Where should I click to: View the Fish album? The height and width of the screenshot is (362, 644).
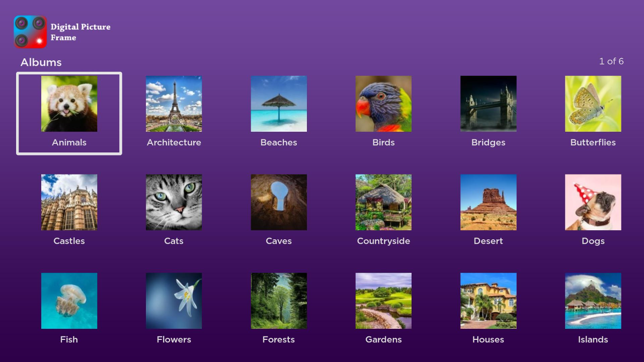click(x=69, y=301)
